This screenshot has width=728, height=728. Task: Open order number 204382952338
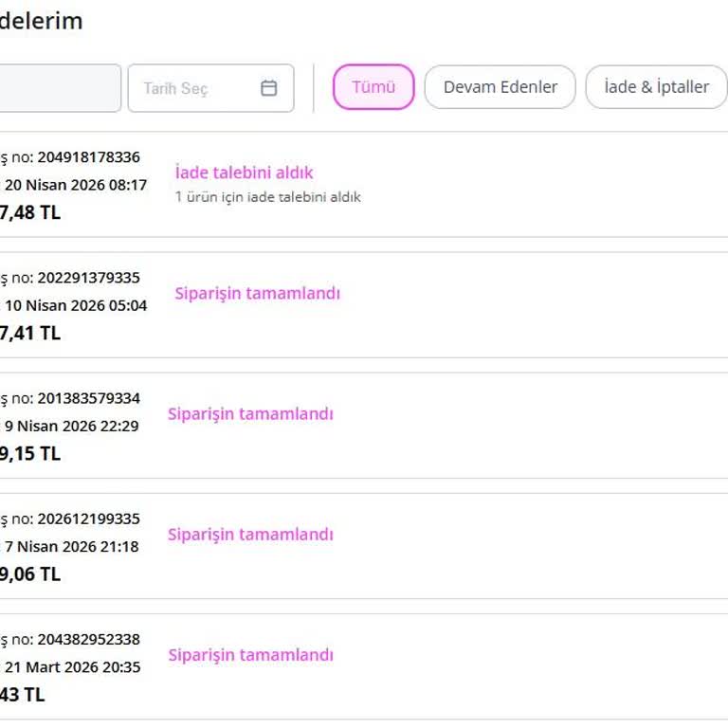88,639
